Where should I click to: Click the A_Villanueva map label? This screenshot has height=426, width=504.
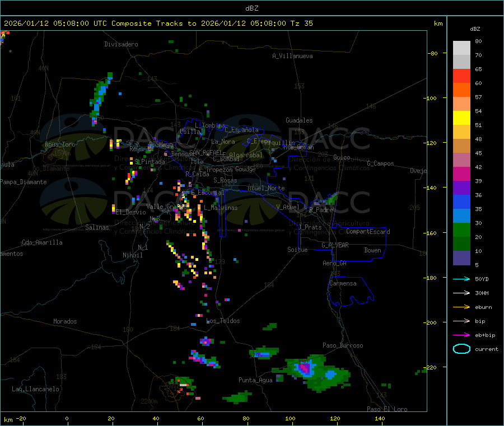point(292,56)
